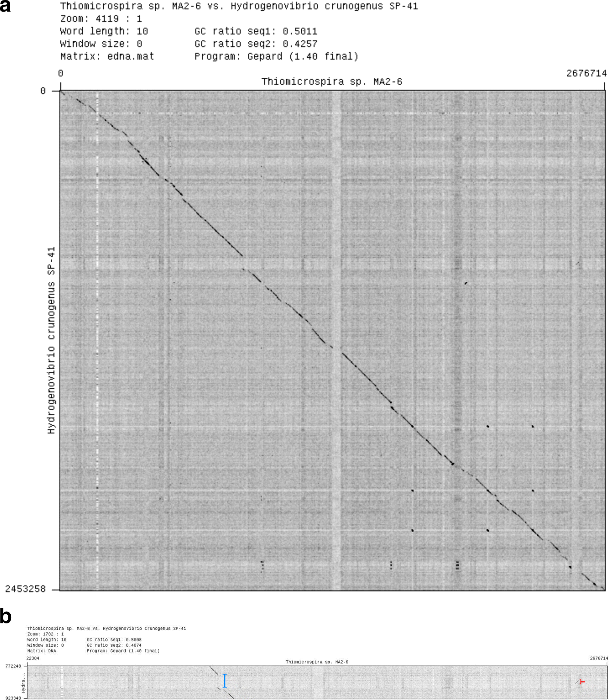Click the panel a title comparing the two genomes
Viewport: 609px width, 700px height.
tap(239, 6)
